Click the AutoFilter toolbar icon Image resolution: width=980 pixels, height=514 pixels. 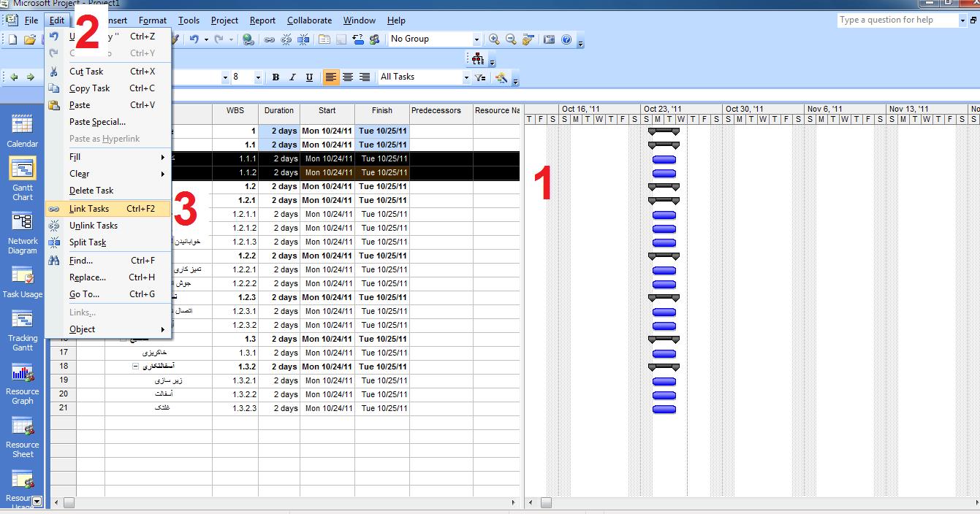(480, 77)
